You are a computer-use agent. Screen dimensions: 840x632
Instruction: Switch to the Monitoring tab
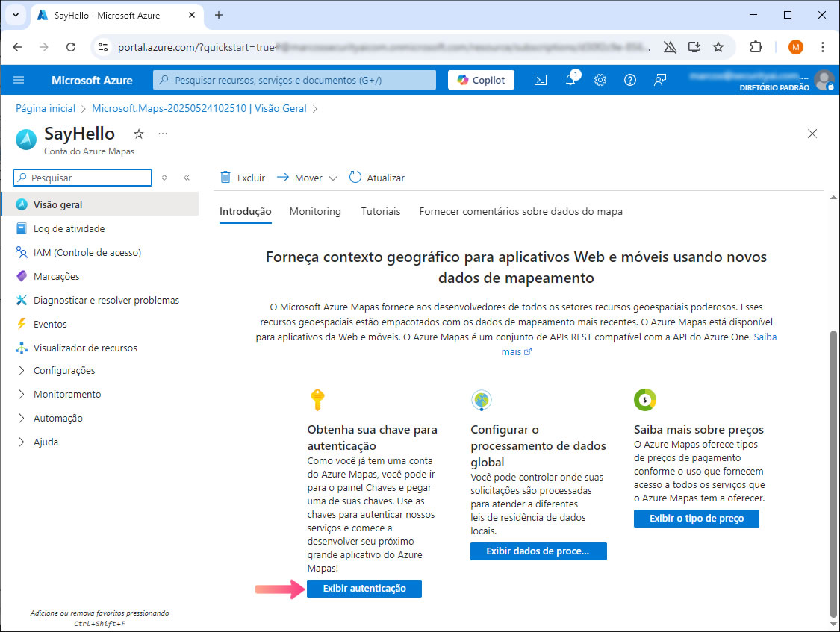click(315, 211)
